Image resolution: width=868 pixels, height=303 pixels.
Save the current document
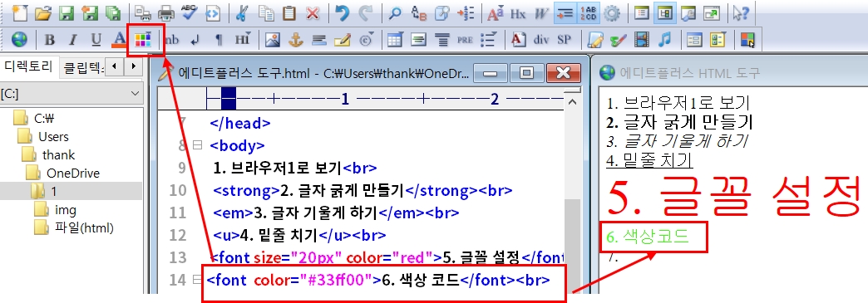(67, 13)
